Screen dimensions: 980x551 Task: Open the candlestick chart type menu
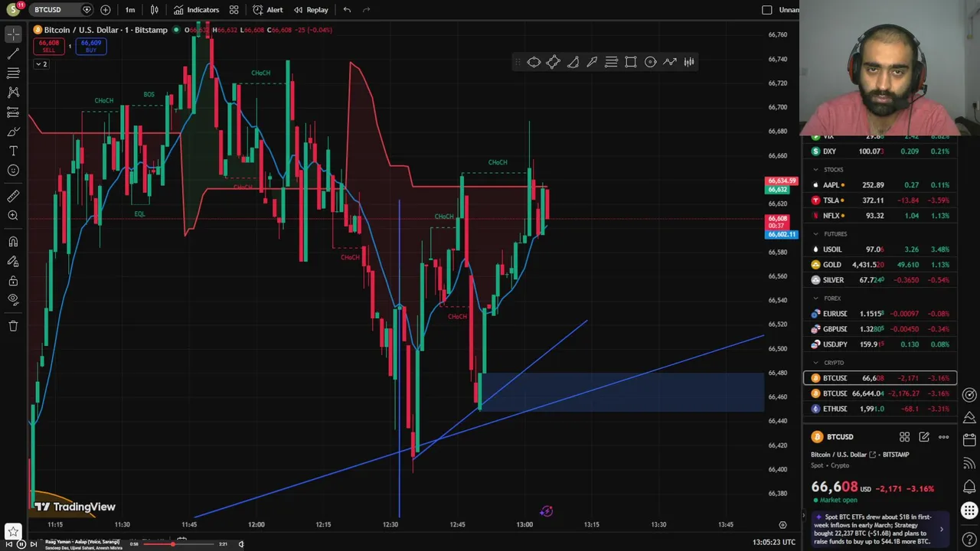click(x=155, y=10)
